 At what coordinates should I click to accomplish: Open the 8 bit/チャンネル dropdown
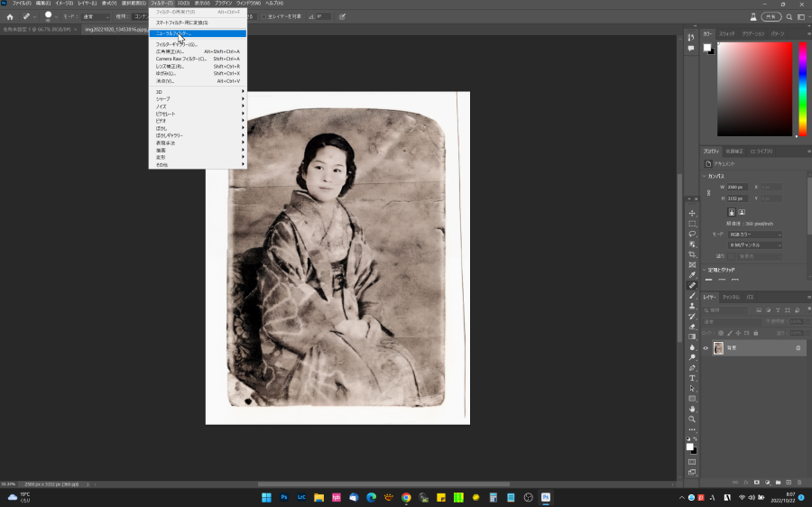[x=755, y=245]
